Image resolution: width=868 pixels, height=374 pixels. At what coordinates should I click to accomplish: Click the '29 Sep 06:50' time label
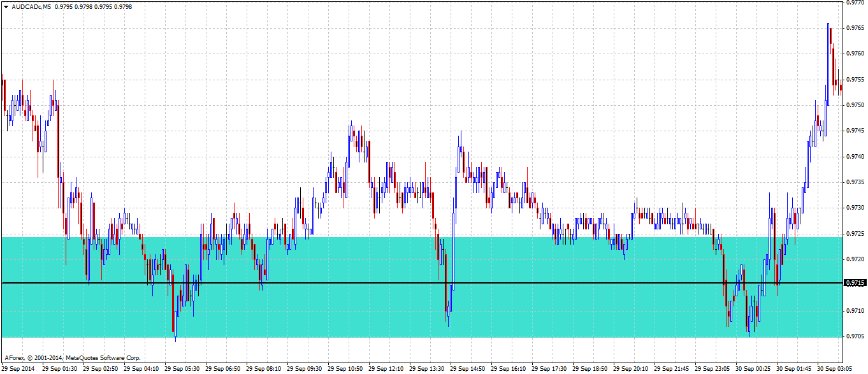(223, 369)
